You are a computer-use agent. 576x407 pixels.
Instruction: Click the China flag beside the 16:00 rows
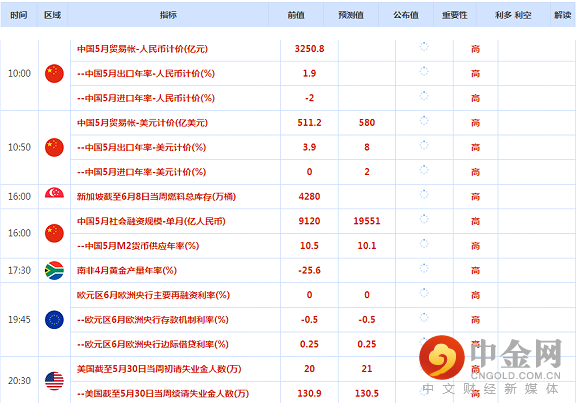pyautogui.click(x=54, y=233)
